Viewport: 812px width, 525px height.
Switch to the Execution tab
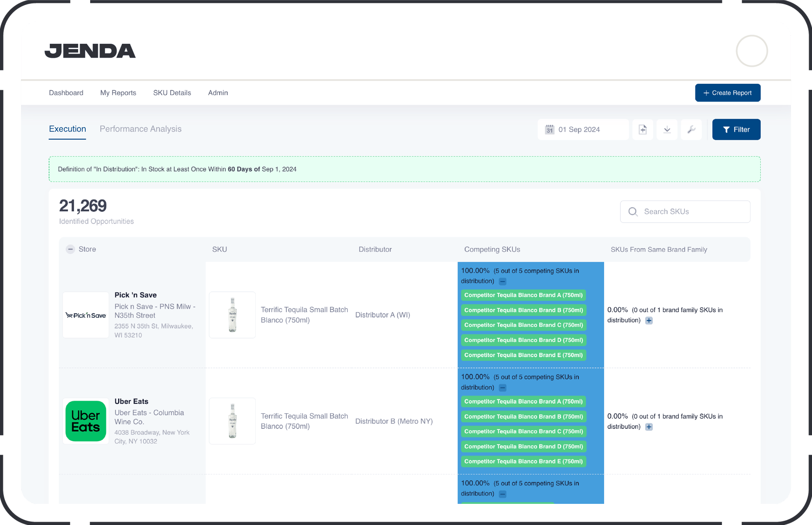point(67,129)
